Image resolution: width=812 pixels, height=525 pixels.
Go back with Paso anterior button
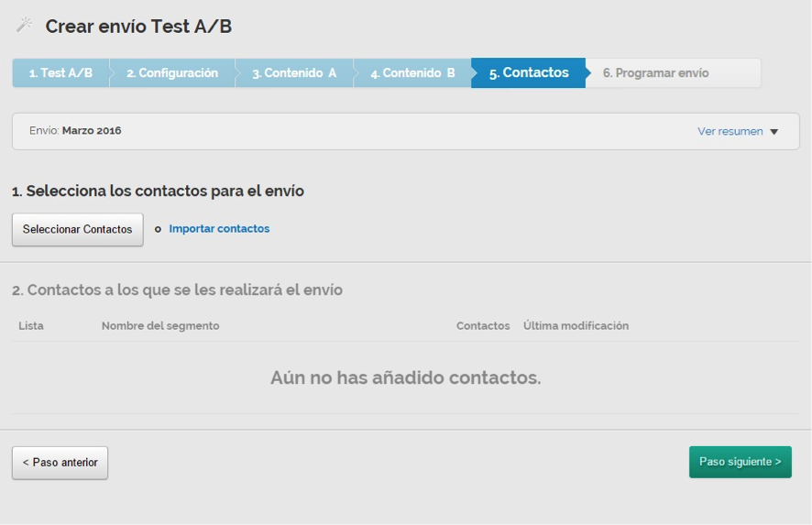coord(60,463)
